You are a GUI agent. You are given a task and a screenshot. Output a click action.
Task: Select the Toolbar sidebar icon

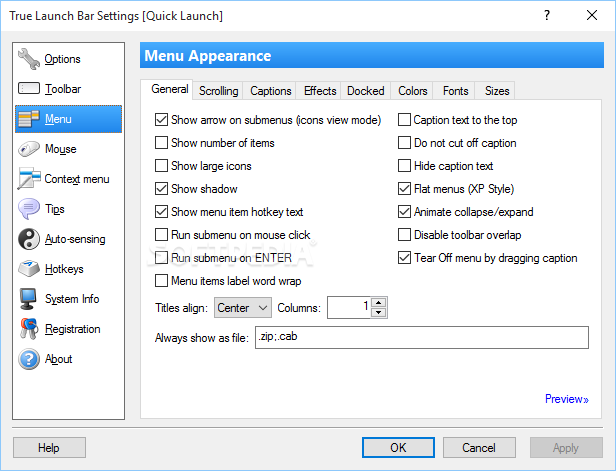pos(29,88)
